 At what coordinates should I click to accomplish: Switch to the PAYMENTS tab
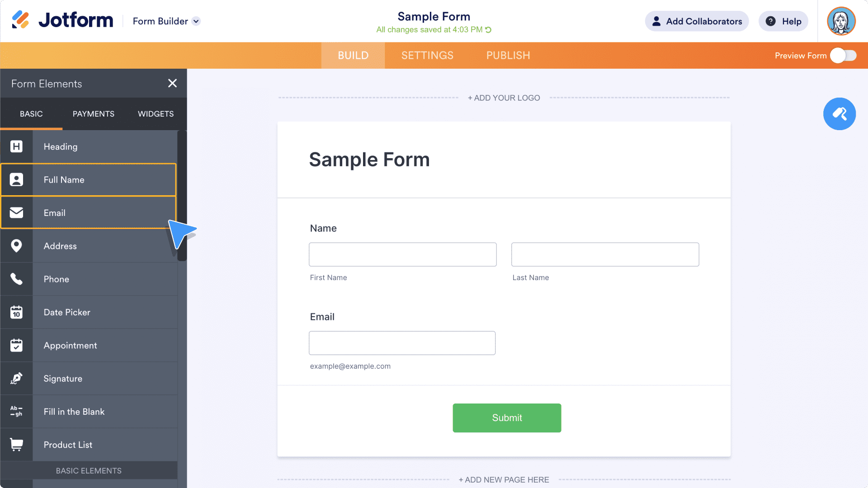pyautogui.click(x=93, y=113)
